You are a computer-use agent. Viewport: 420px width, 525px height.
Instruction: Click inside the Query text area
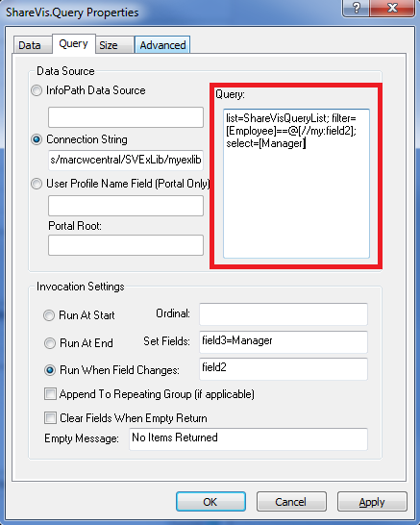point(296,184)
